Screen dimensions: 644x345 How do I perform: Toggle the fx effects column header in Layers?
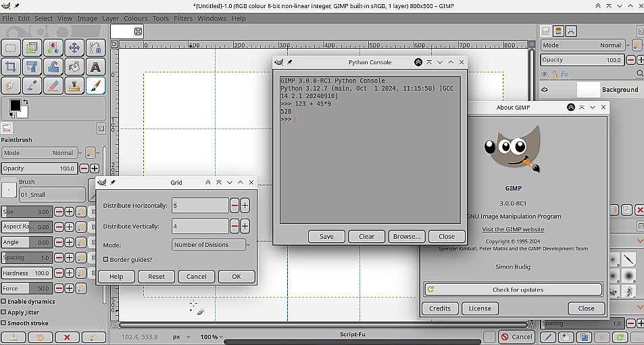coord(564,74)
